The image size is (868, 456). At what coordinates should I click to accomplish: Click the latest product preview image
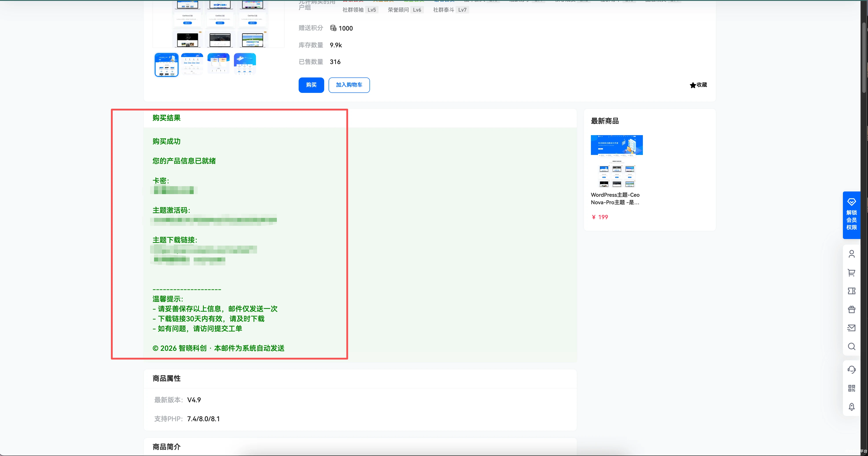click(x=617, y=161)
